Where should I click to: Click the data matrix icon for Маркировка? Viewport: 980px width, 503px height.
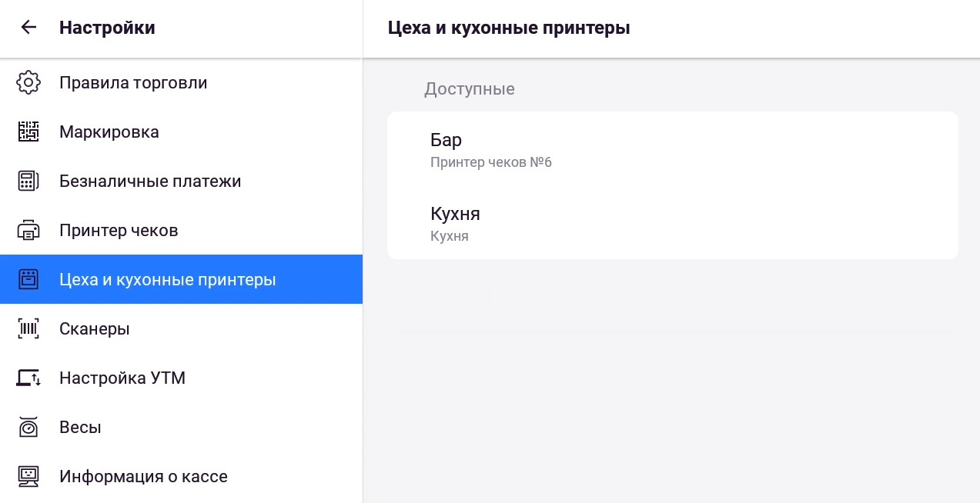click(28, 132)
